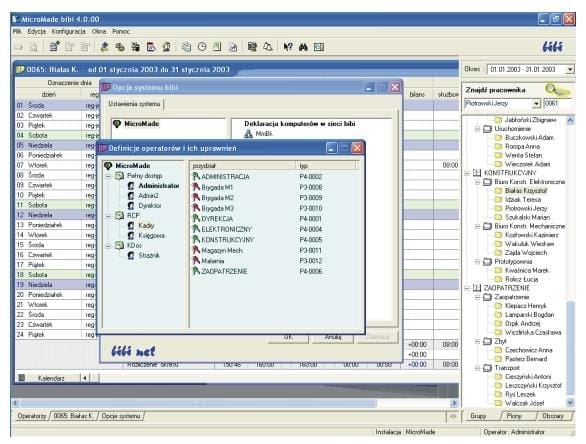Collapse the KONSTRUKCYJNY branch in employee tree

pyautogui.click(x=467, y=173)
